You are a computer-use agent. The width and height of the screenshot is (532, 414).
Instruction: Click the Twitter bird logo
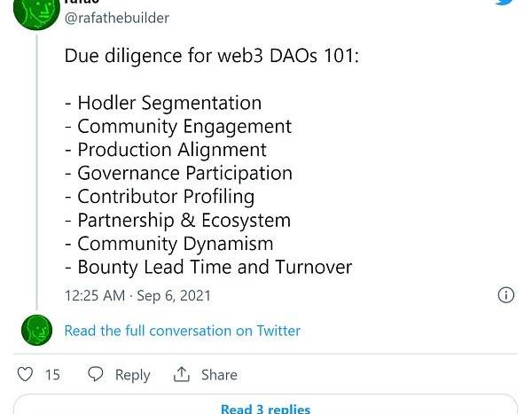pyautogui.click(x=505, y=3)
